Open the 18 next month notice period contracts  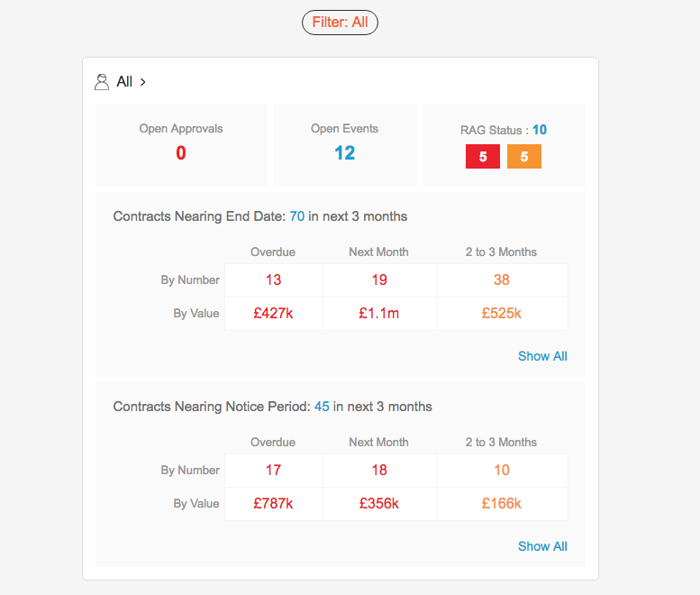coord(379,471)
